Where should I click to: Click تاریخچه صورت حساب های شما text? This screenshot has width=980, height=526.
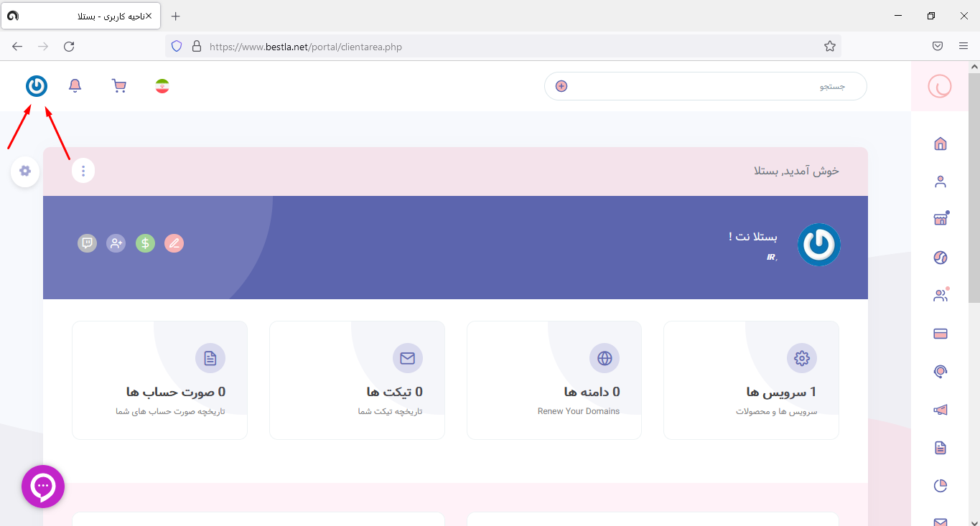pos(170,411)
